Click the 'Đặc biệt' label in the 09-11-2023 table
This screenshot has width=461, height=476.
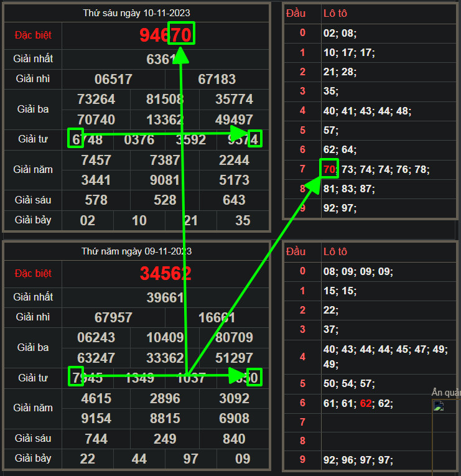click(x=32, y=274)
